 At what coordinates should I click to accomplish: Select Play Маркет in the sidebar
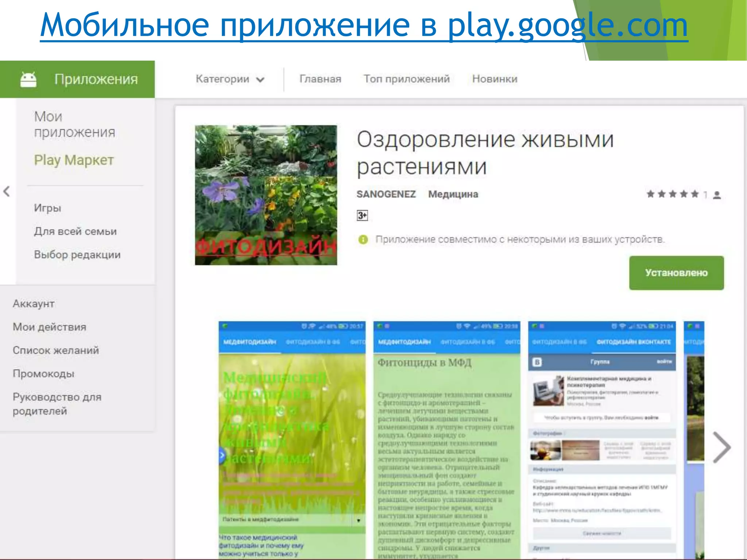point(74,160)
